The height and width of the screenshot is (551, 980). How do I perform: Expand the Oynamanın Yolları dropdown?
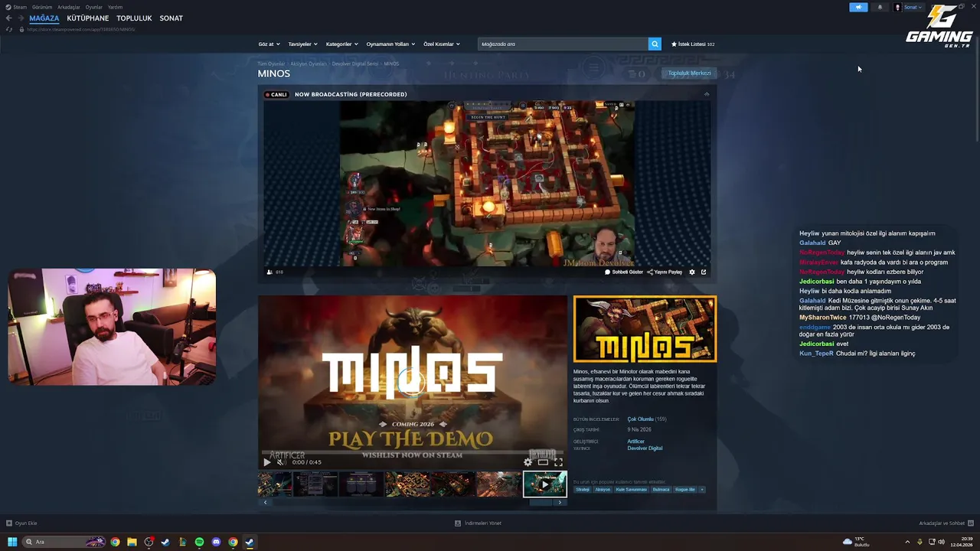390,44
